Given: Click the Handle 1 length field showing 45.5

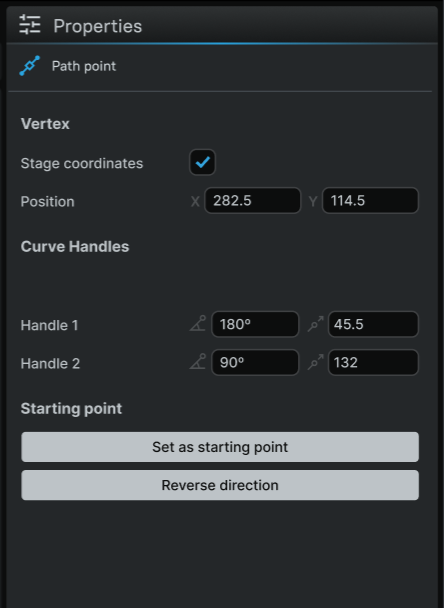Looking at the screenshot, I should (x=373, y=324).
